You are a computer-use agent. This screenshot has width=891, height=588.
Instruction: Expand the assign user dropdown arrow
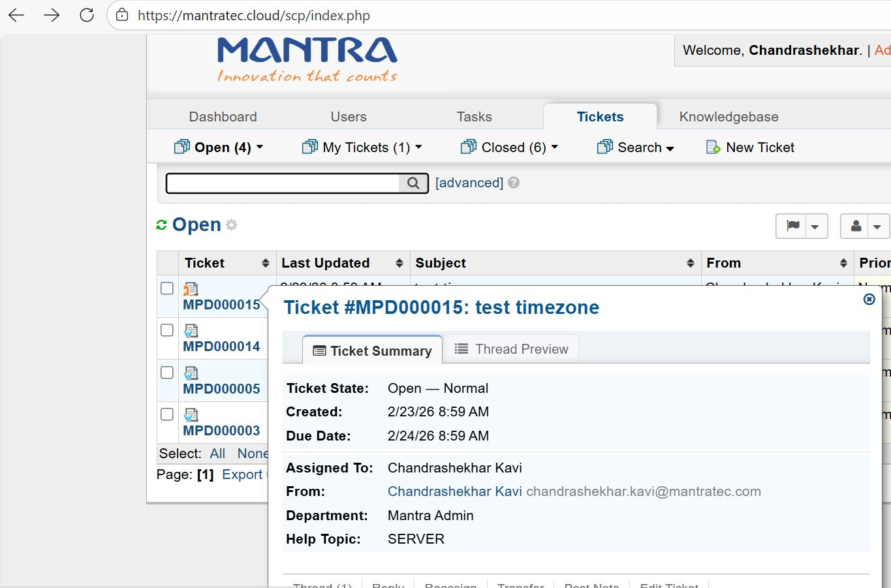tap(877, 226)
